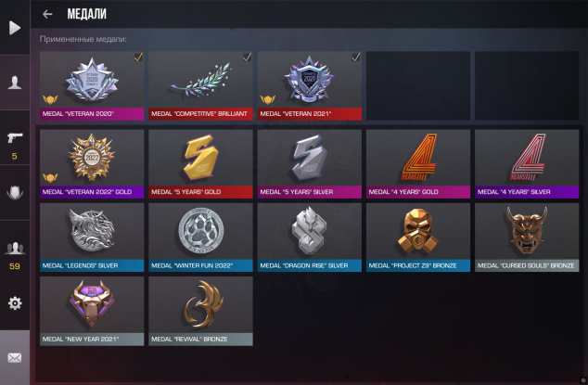Select the Project Z9 Bronze medal

coord(418,237)
